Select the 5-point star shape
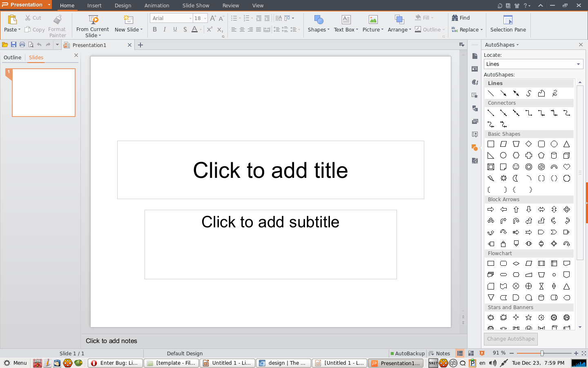 (529, 317)
